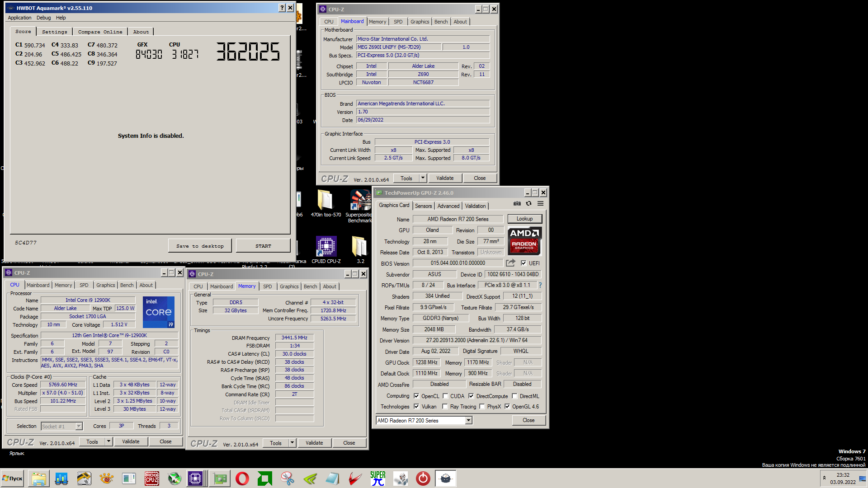Open the bar chart glasses taskbar icon
The height and width of the screenshot is (488, 868).
[x=61, y=479]
